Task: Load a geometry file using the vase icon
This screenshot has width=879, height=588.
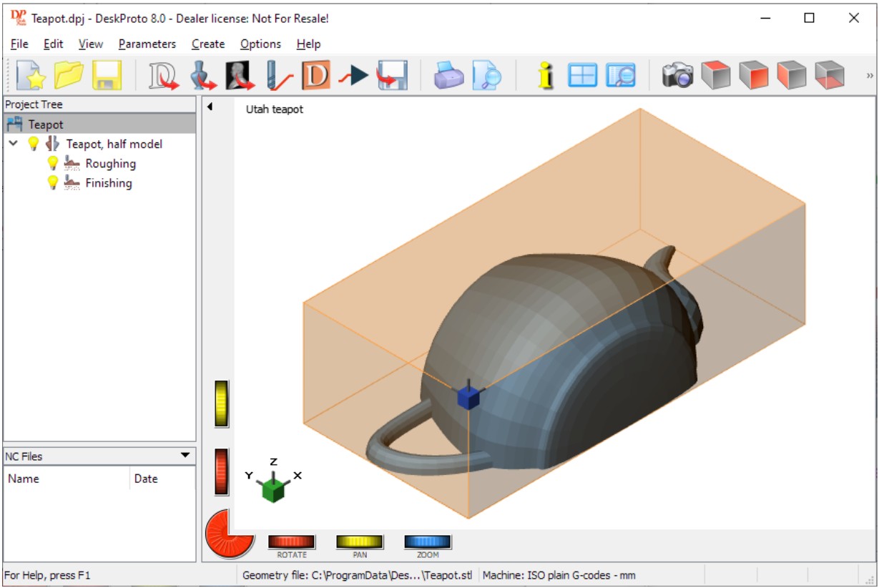Action: click(202, 74)
